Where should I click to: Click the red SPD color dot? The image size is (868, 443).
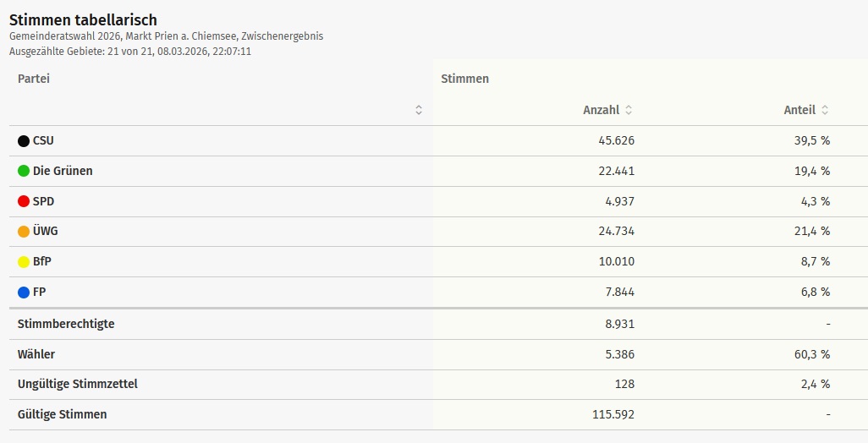24,202
